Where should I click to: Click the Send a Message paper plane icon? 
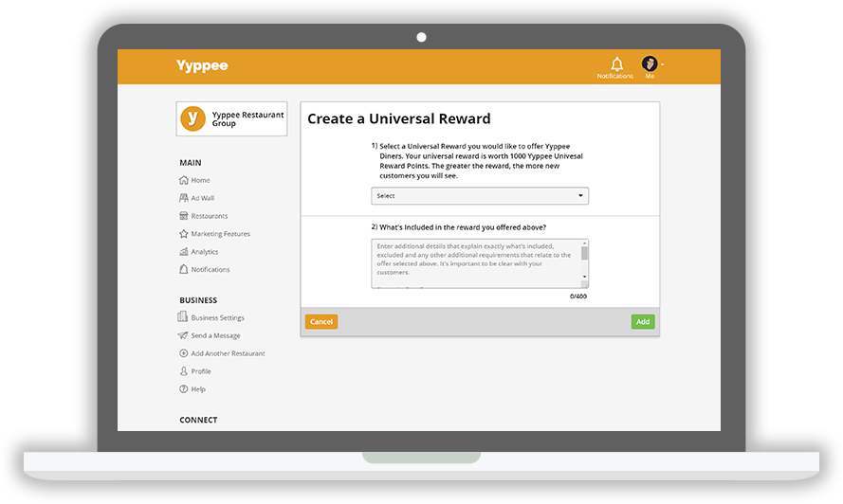pos(183,335)
